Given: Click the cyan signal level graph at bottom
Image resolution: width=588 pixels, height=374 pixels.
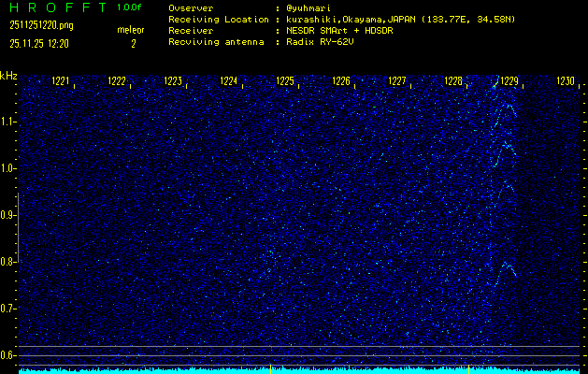Looking at the screenshot, I should (x=294, y=370).
